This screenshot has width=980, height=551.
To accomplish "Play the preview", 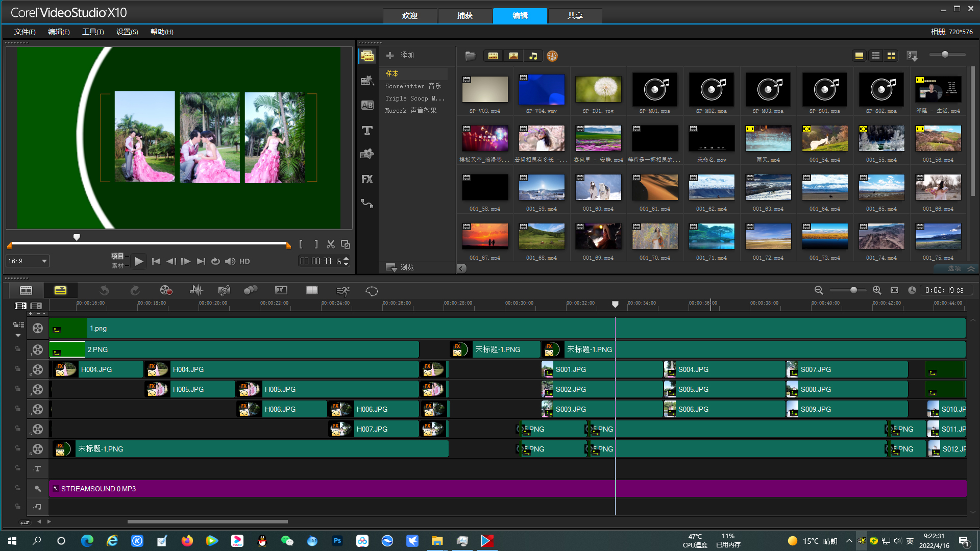I will pyautogui.click(x=138, y=261).
